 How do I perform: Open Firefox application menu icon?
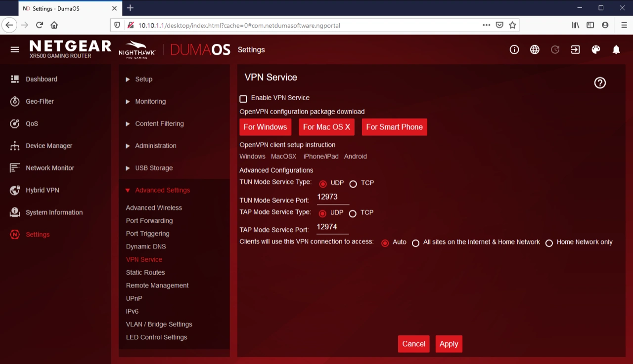tap(624, 25)
